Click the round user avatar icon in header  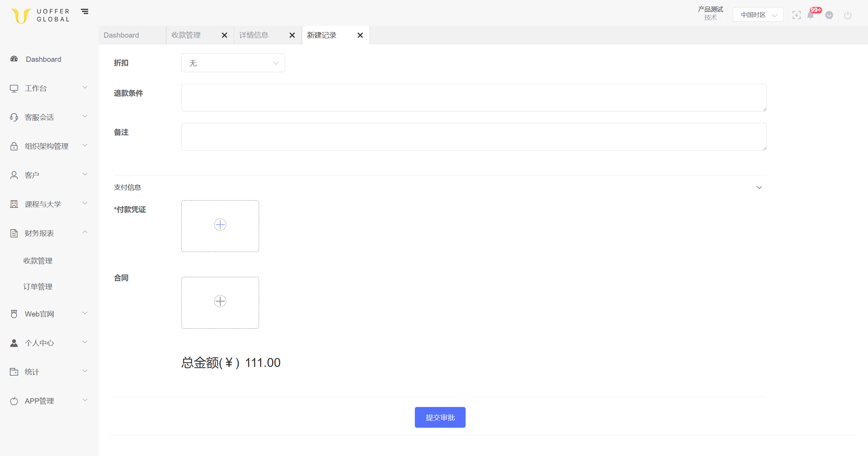[x=829, y=15]
